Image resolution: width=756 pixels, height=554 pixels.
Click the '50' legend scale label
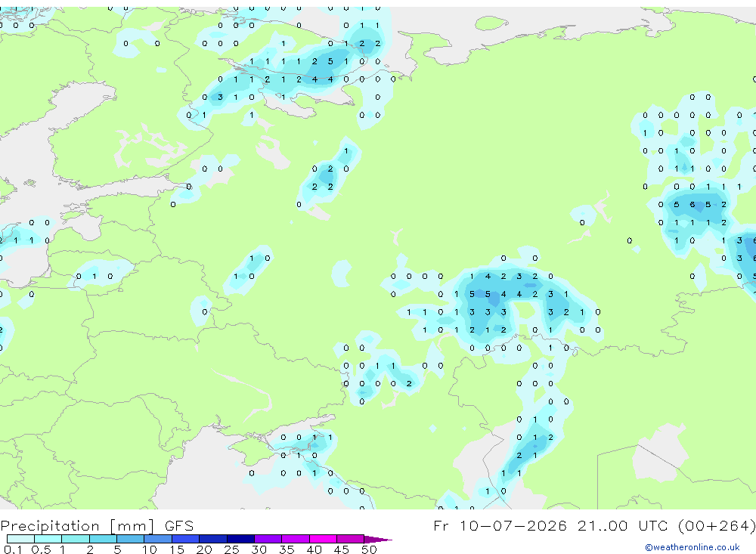pos(369,549)
